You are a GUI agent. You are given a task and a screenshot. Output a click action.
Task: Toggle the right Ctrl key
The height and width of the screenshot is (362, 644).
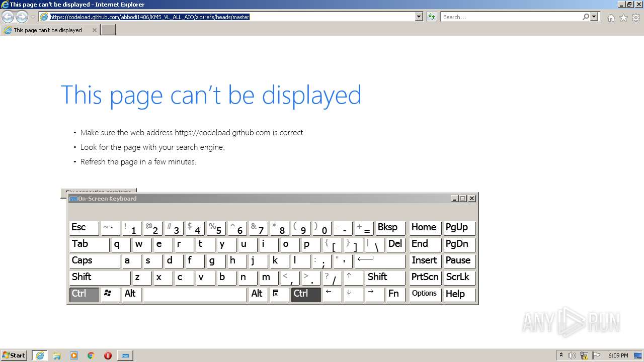[306, 294]
